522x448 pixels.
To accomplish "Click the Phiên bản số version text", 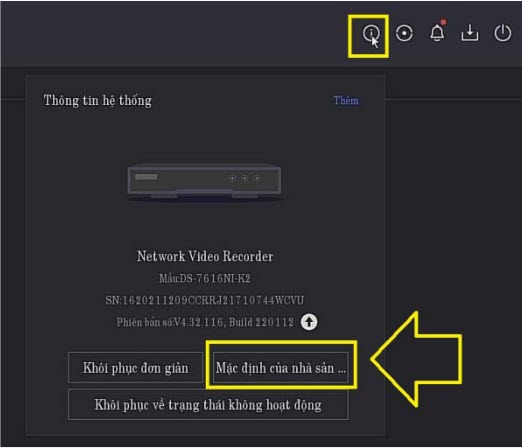I will click(205, 322).
